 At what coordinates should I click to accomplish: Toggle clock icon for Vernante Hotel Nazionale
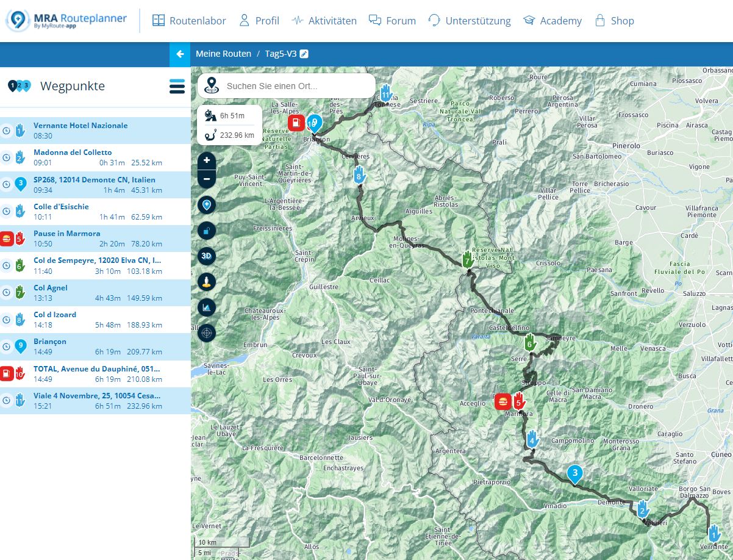(7, 131)
